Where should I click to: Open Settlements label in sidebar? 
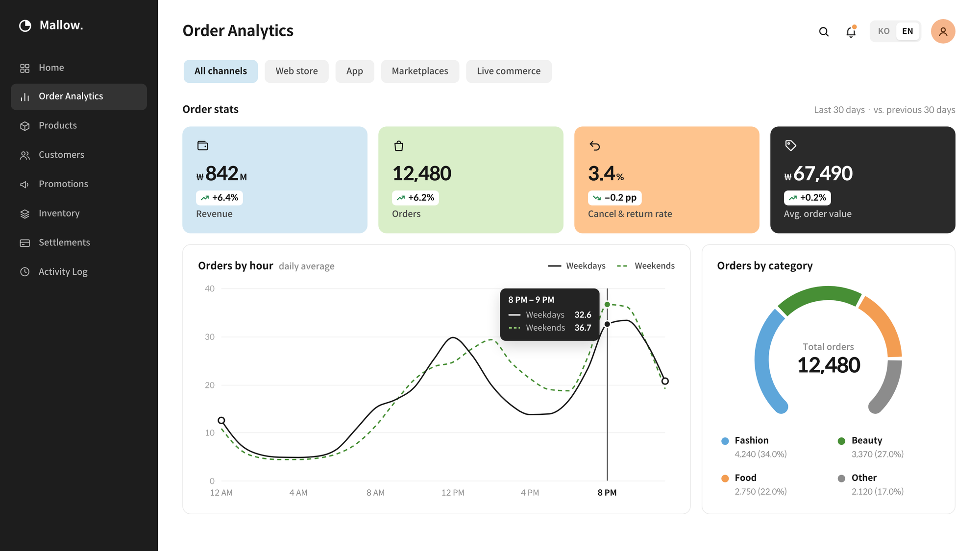tap(64, 243)
